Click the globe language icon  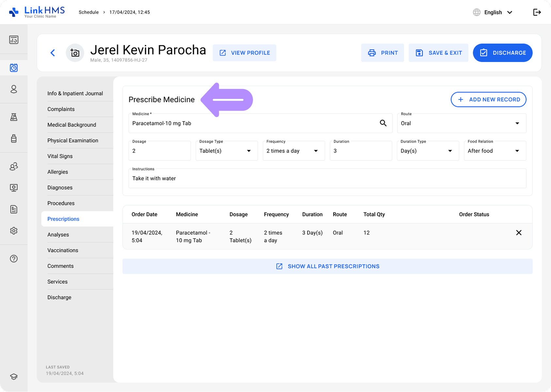[477, 12]
